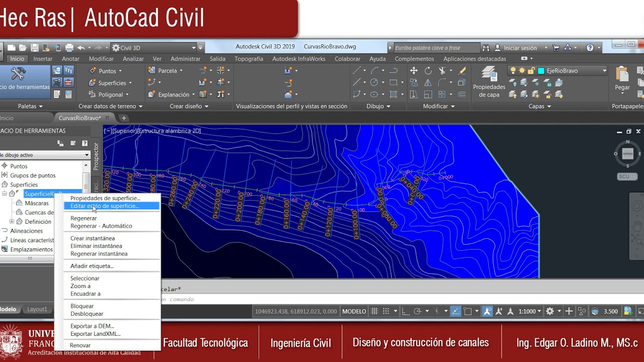This screenshot has height=362, width=644.
Task: Select the Trim scissors tool
Action: tap(442, 71)
